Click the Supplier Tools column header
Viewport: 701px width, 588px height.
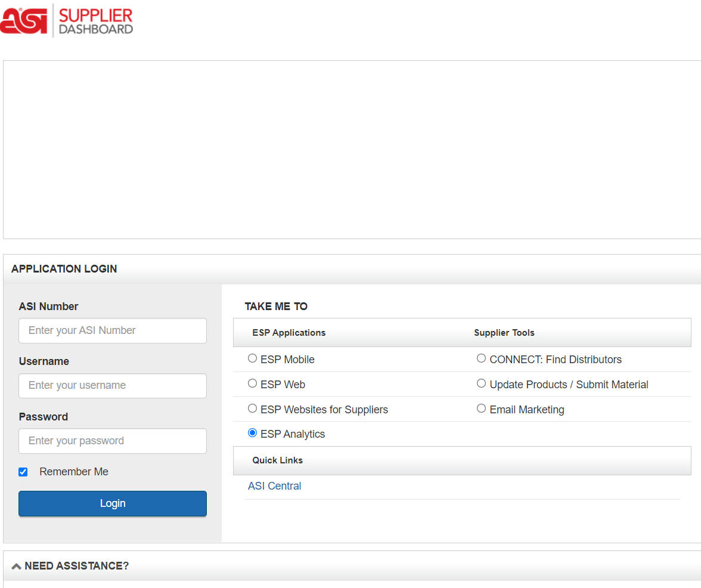coord(504,333)
